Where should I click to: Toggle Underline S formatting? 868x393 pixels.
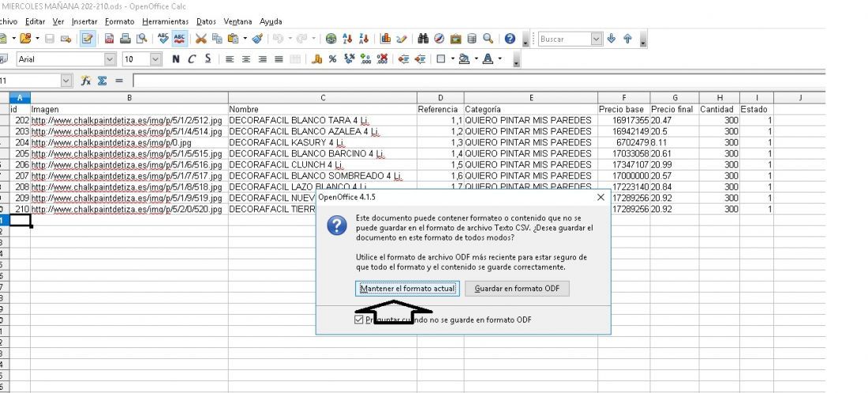coord(208,58)
